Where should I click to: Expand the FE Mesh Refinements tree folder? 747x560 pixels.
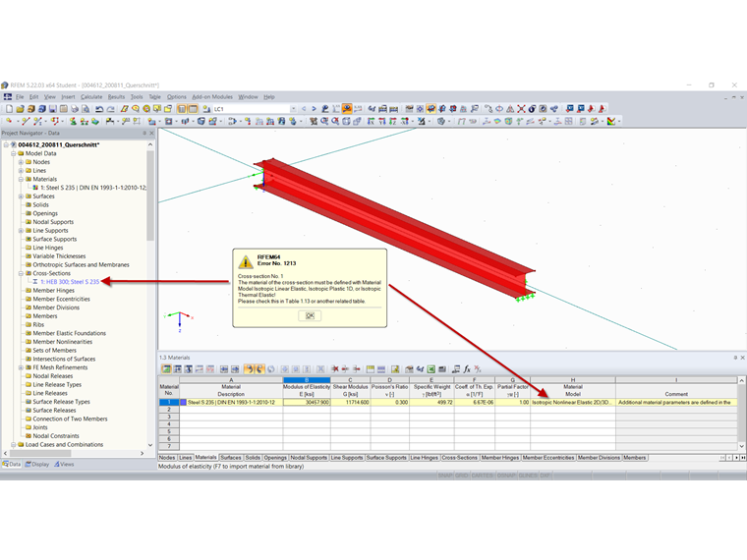pos(21,367)
